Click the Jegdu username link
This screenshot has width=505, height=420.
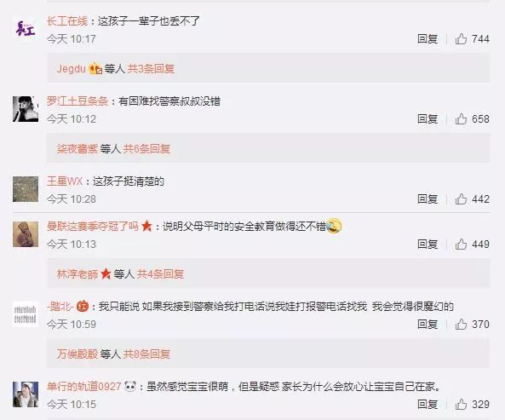(x=72, y=69)
